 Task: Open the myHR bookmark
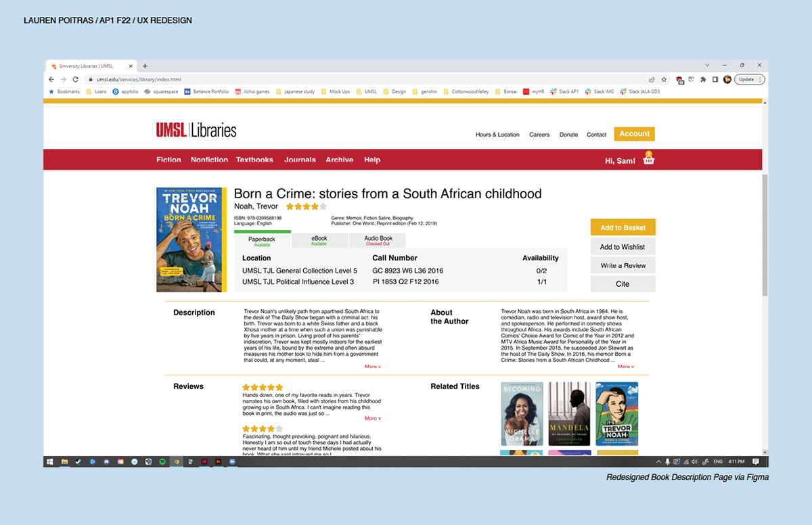pos(534,91)
